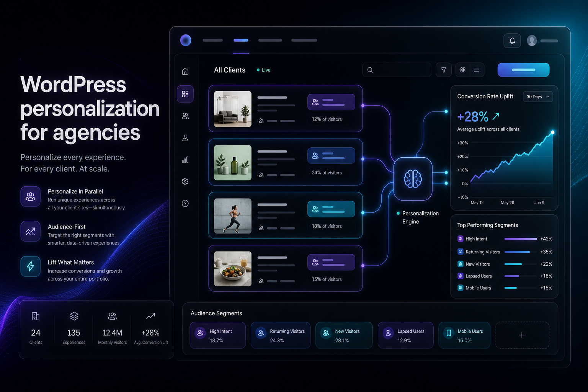The width and height of the screenshot is (588, 392).
Task: Open the help question mark icon
Action: (x=185, y=203)
